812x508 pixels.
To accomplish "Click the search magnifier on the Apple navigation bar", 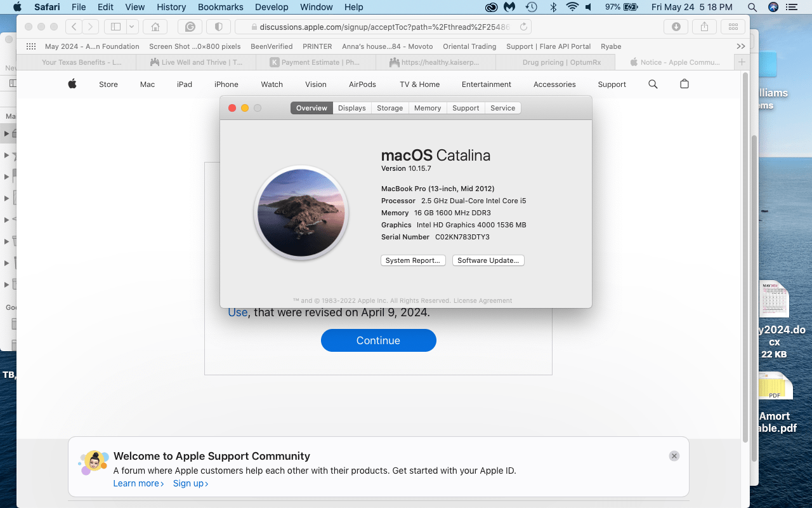I will pos(653,84).
